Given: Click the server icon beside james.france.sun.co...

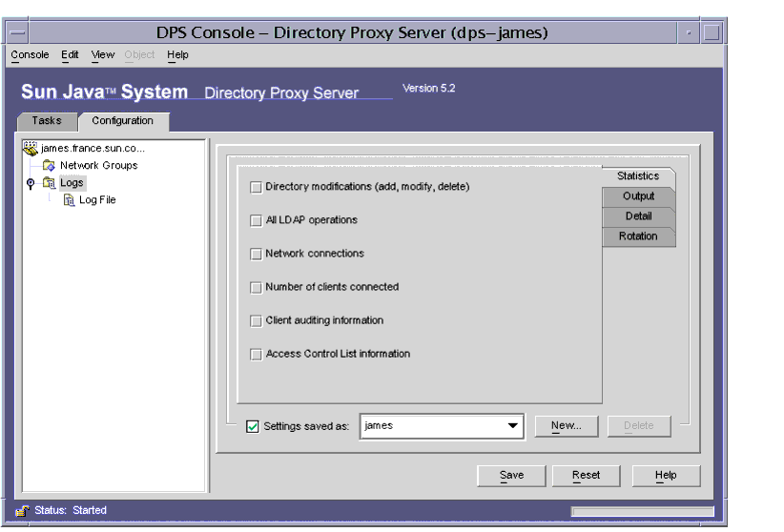Looking at the screenshot, I should point(31,148).
